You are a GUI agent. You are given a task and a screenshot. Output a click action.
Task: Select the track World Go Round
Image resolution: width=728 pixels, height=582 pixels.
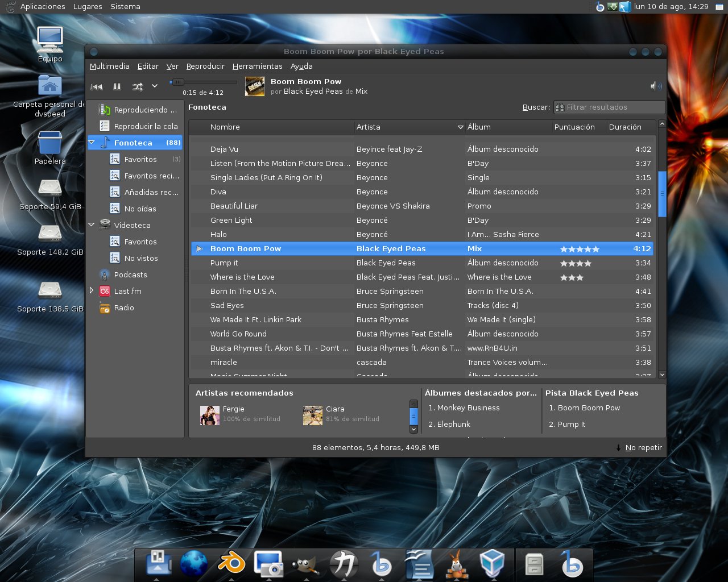pos(423,334)
